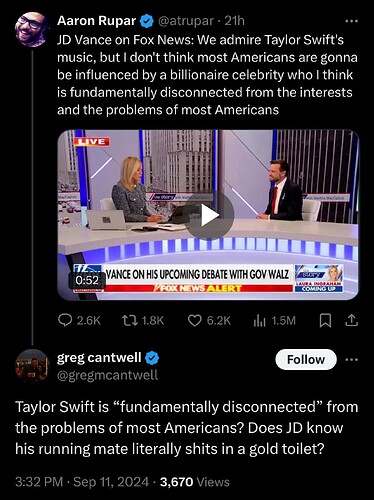374x500 pixels.
Task: Bookmark Aaron Rupar's tweet
Action: point(325,321)
